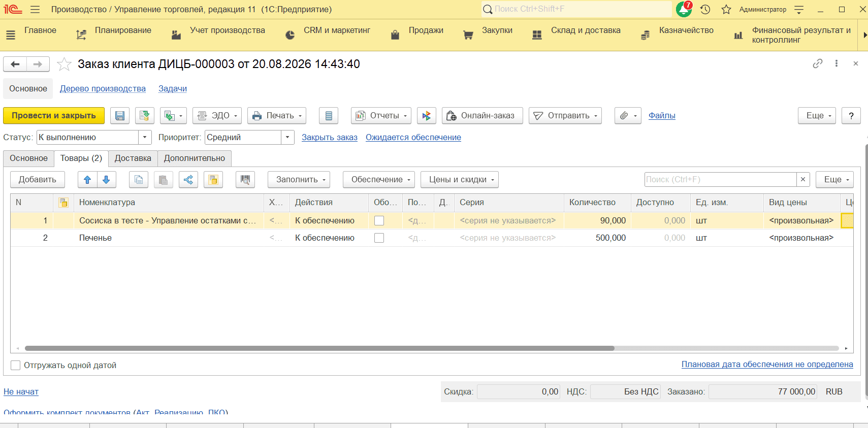Open the Закрыть заказ link
868x428 pixels.
click(330, 138)
